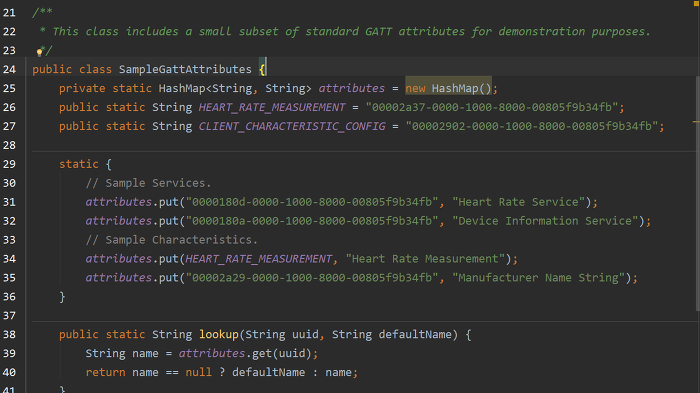The image size is (700, 393).
Task: Click the UUID "0000180a-0000-1000-8000-00805f9b34fb" on line 32
Action: tap(312, 221)
